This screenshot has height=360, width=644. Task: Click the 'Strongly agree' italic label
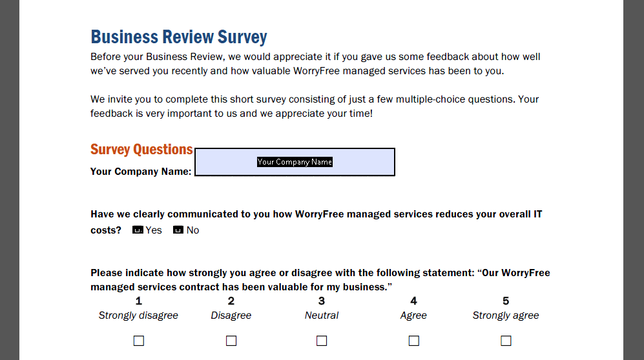point(506,315)
